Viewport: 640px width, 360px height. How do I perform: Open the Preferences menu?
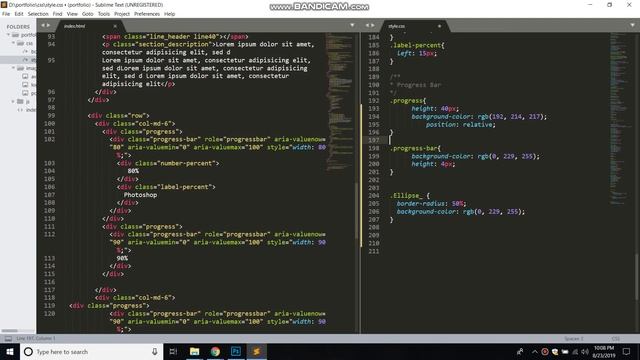[x=147, y=14]
